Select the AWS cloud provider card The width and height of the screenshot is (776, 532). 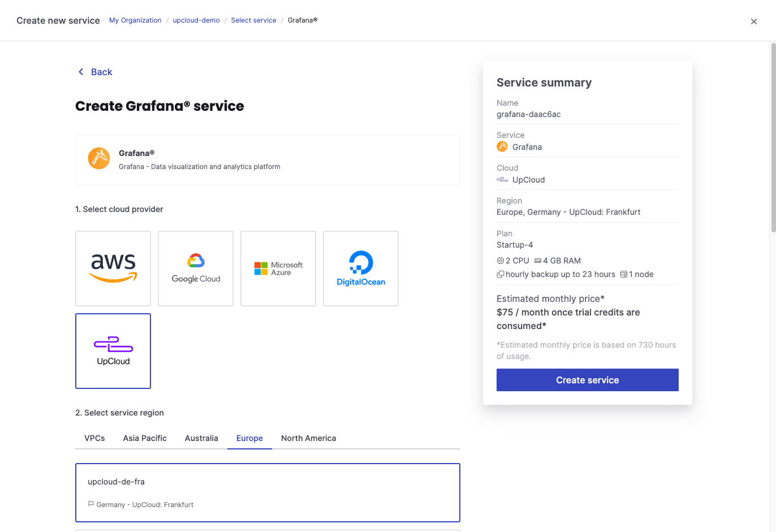tap(113, 269)
